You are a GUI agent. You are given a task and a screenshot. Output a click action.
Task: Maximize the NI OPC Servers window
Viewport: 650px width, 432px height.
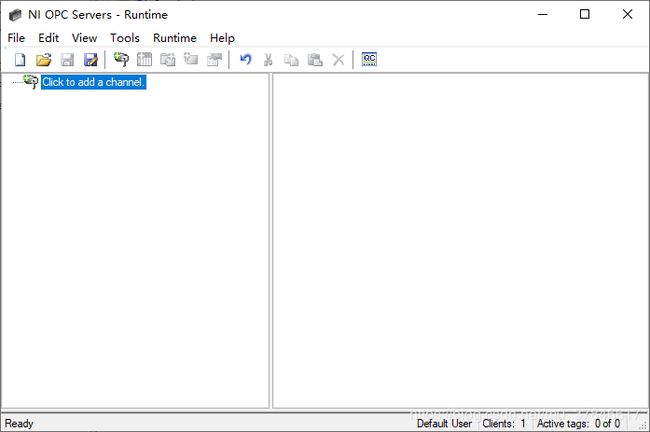point(585,15)
